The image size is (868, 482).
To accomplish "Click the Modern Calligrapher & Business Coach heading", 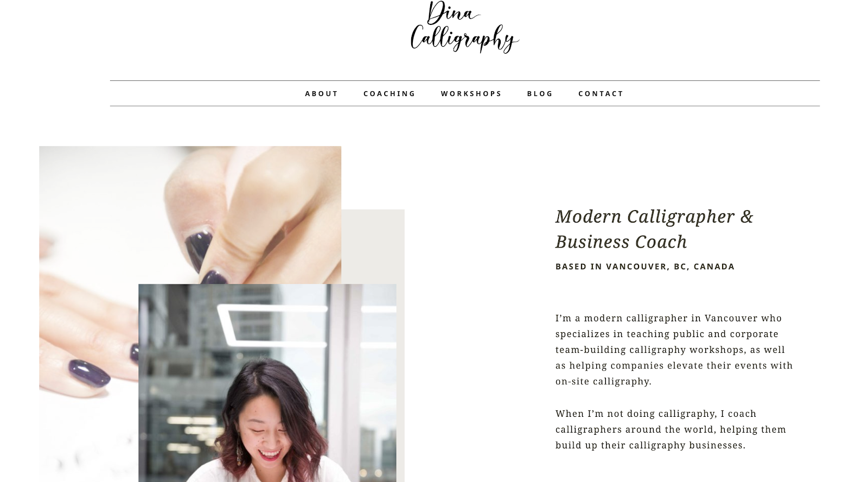I will pos(654,229).
